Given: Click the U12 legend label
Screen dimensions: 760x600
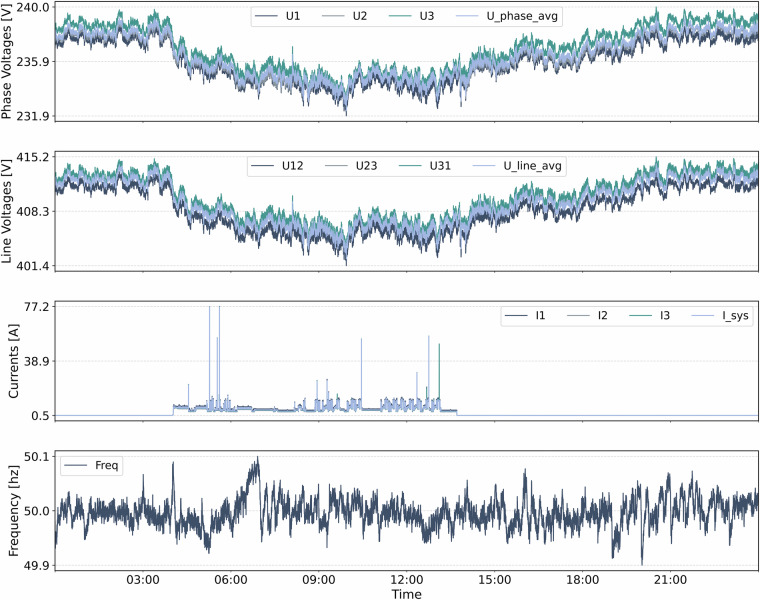Looking at the screenshot, I should pos(292,166).
